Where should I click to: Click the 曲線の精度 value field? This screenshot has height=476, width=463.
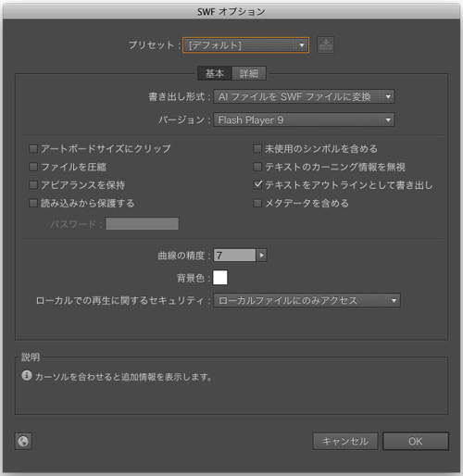tap(234, 256)
